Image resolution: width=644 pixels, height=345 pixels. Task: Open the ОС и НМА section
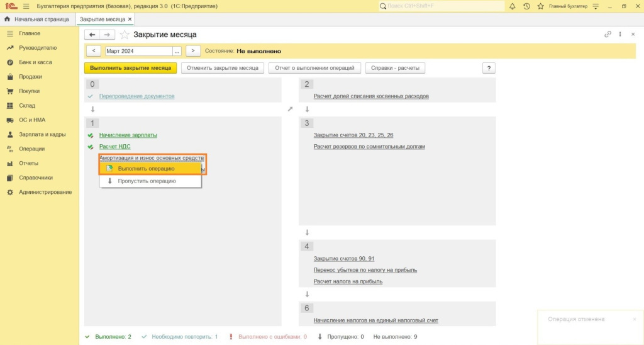coord(31,120)
